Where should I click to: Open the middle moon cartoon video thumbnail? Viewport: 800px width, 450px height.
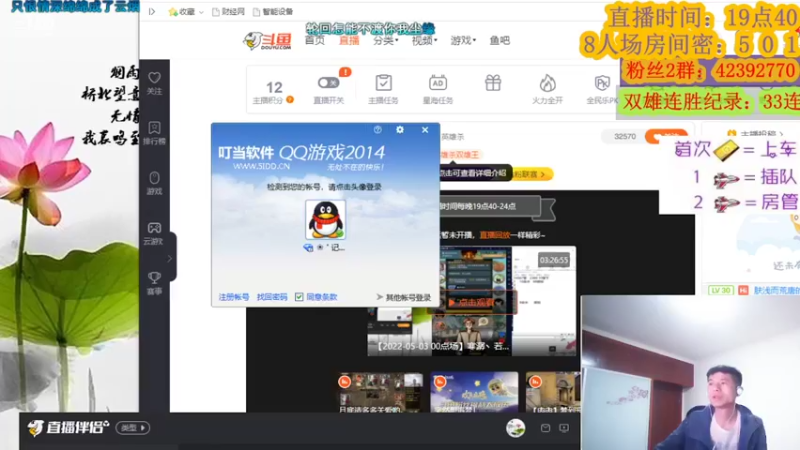click(474, 392)
